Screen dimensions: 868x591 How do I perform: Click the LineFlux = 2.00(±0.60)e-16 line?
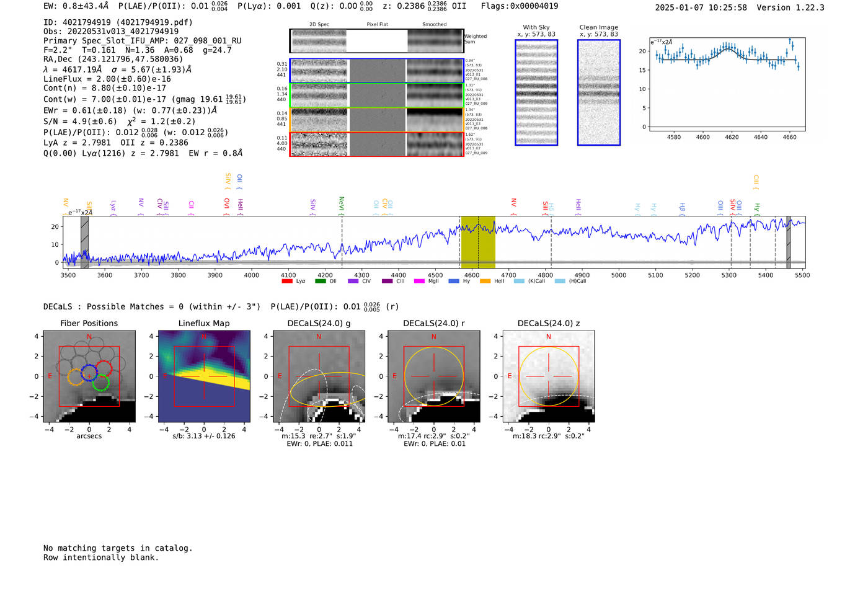point(107,79)
